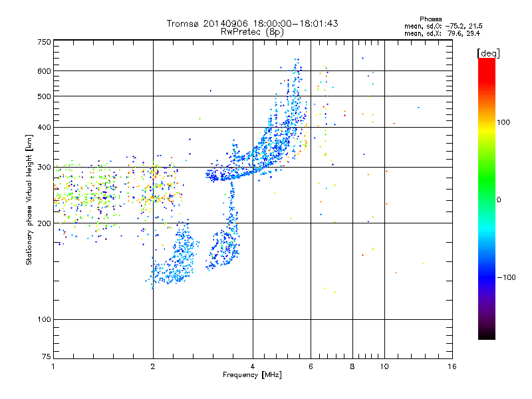Select the "mean, sd,X: 79.6, 29.4" line
The image size is (532, 399).
[442, 34]
